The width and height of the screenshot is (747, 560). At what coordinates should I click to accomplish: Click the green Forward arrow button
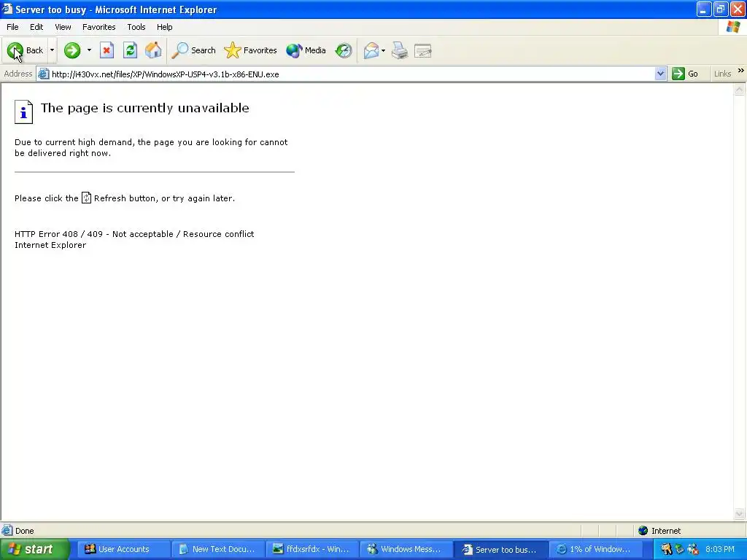click(72, 50)
